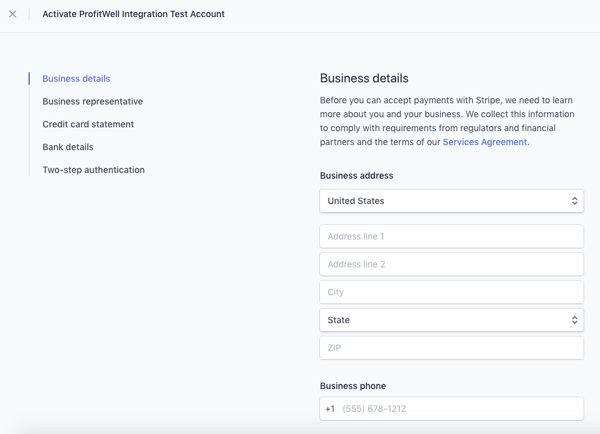
Task: Select Credit card statement section
Action: point(88,124)
